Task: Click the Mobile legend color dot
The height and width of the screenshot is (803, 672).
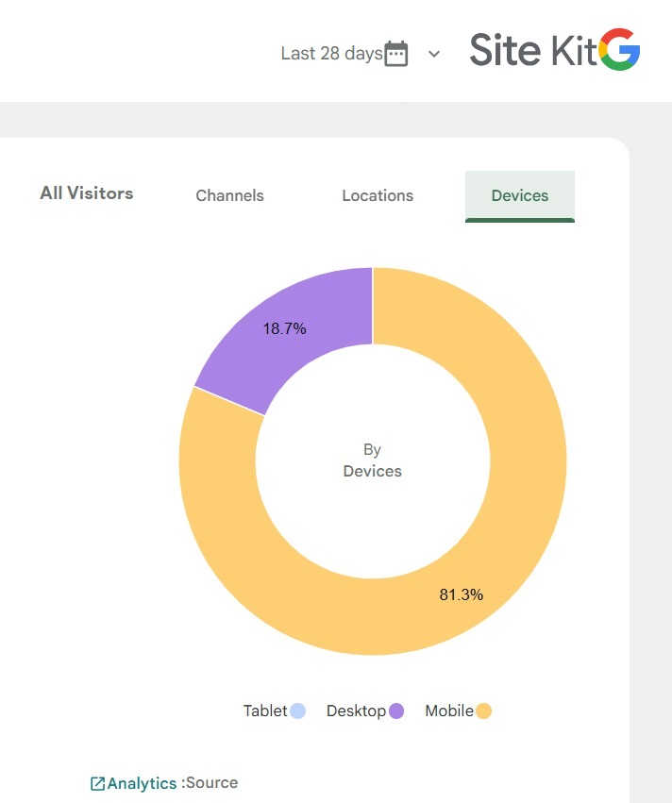Action: (x=483, y=711)
